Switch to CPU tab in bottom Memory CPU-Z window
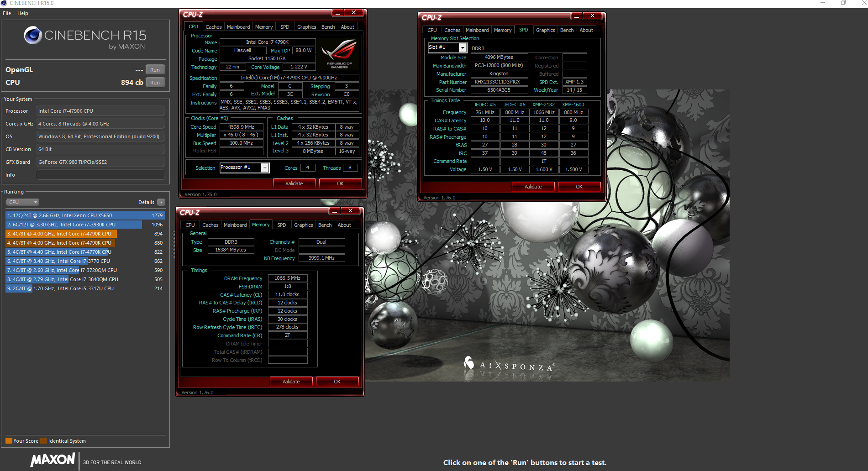 (x=190, y=225)
